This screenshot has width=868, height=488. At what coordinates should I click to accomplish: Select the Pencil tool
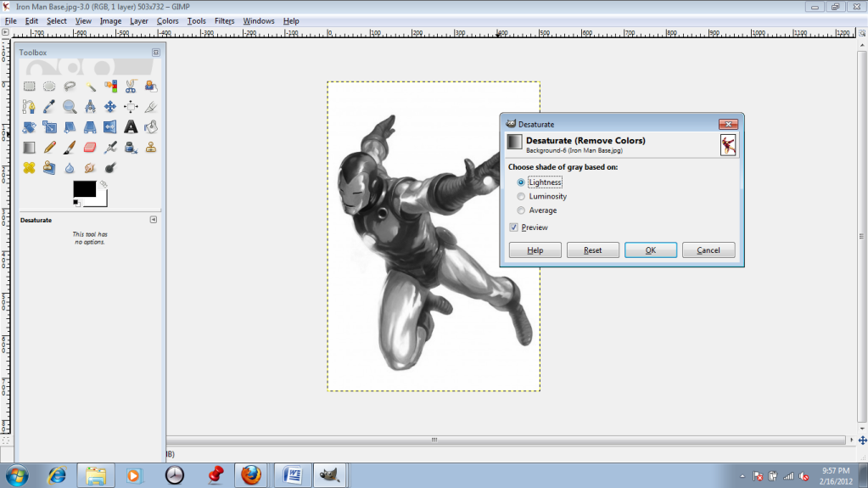[49, 148]
